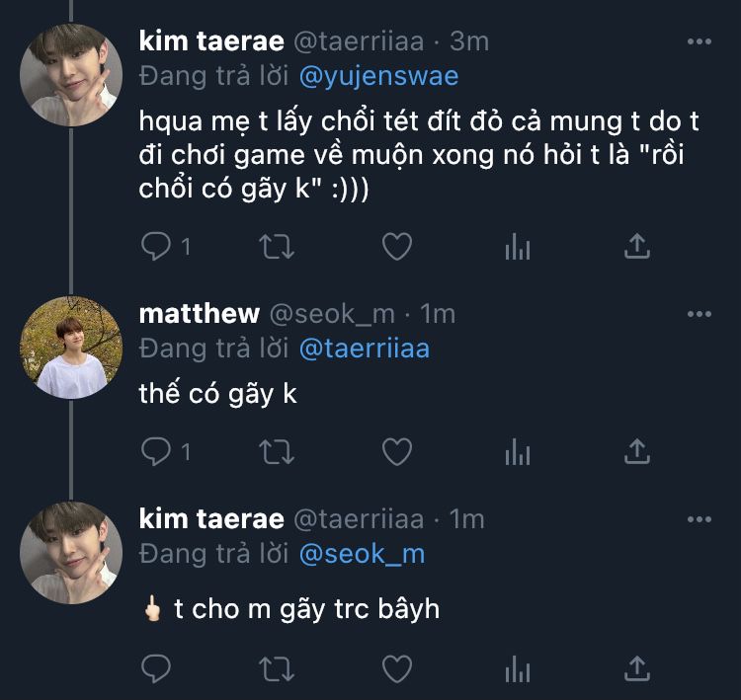The image size is (741, 700).
Task: Like the chổi tét đít tweet
Action: click(396, 246)
